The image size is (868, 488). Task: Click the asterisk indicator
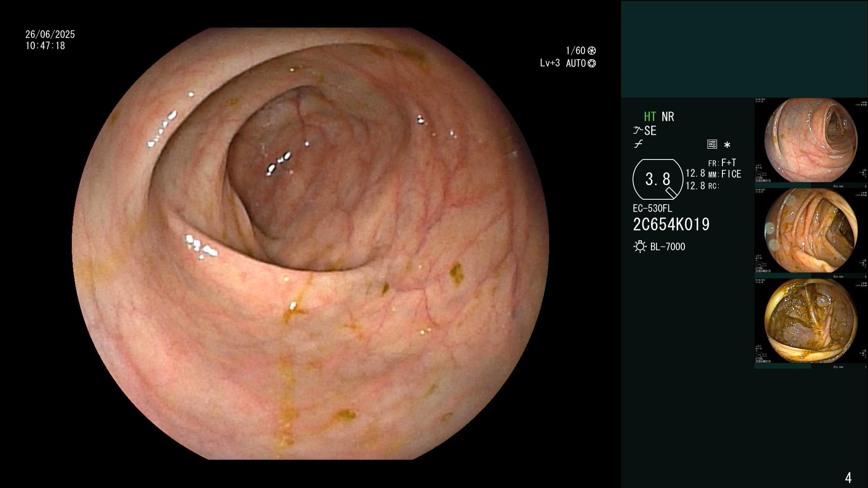tap(727, 145)
